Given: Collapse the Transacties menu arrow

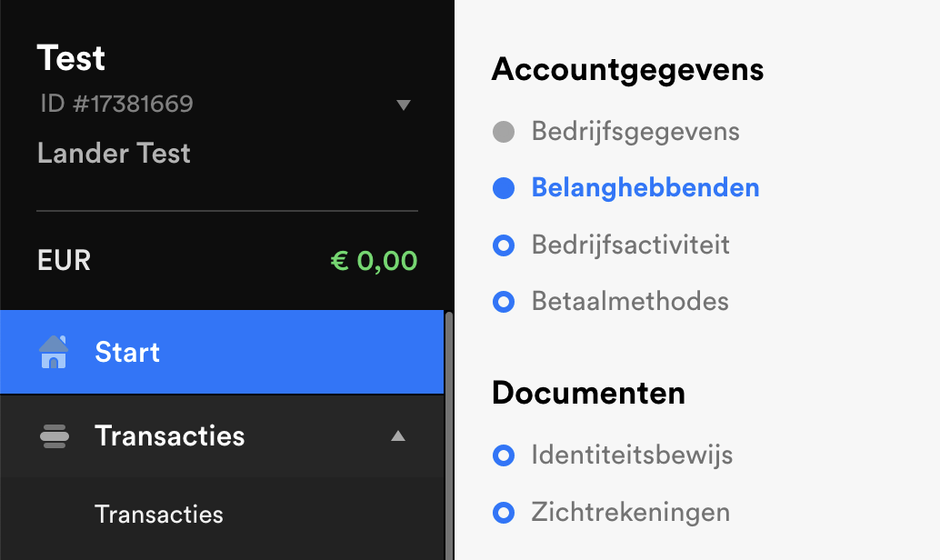Looking at the screenshot, I should point(398,435).
